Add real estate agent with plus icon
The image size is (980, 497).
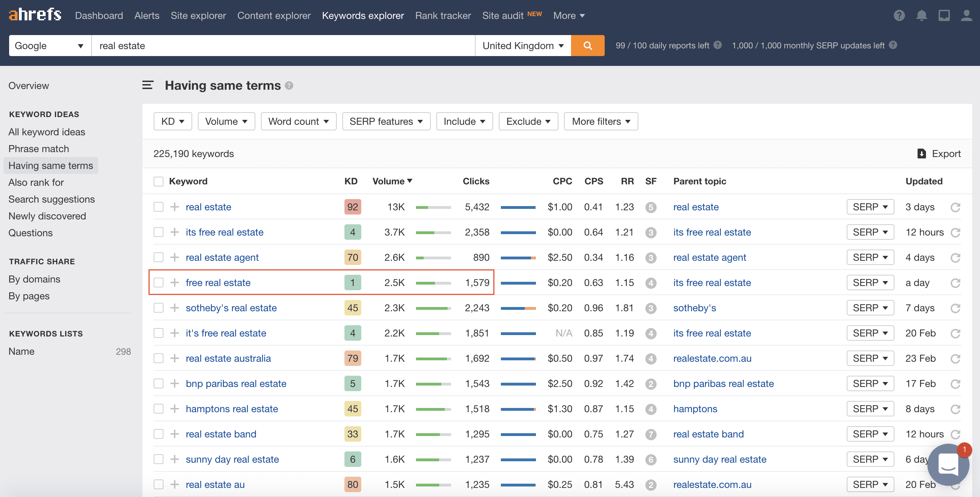point(175,257)
